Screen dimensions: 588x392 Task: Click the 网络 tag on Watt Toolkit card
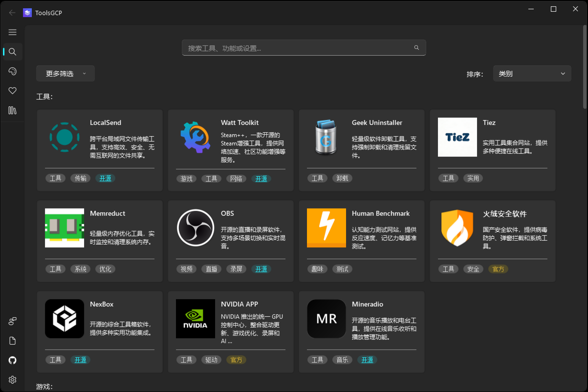click(237, 179)
